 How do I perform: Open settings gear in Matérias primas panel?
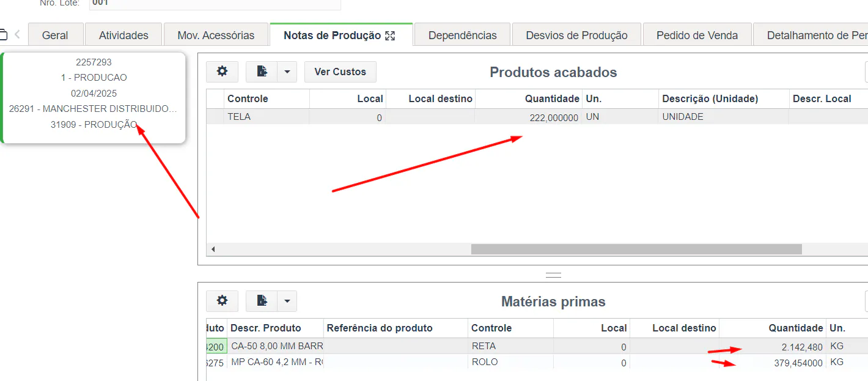222,301
